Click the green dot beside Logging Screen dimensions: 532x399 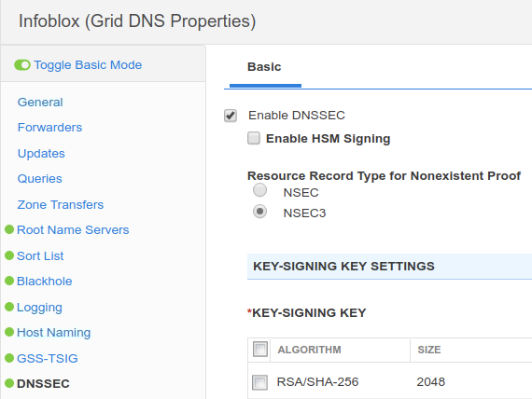pos(9,307)
